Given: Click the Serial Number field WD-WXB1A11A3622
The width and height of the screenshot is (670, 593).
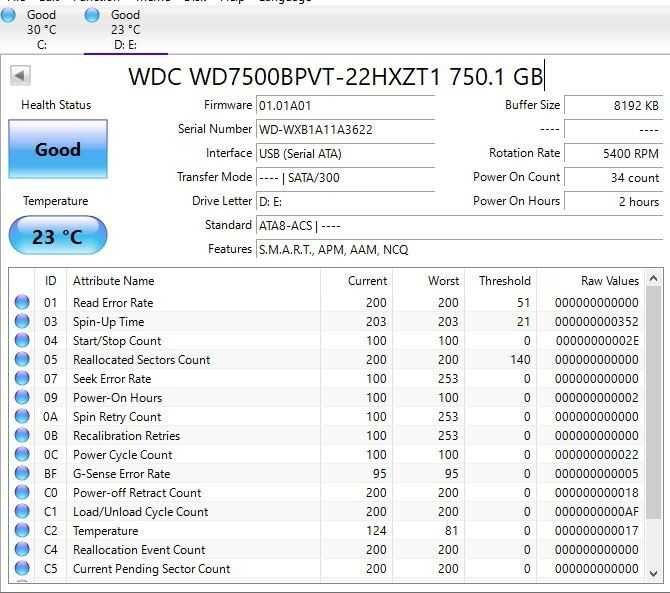Looking at the screenshot, I should (345, 129).
